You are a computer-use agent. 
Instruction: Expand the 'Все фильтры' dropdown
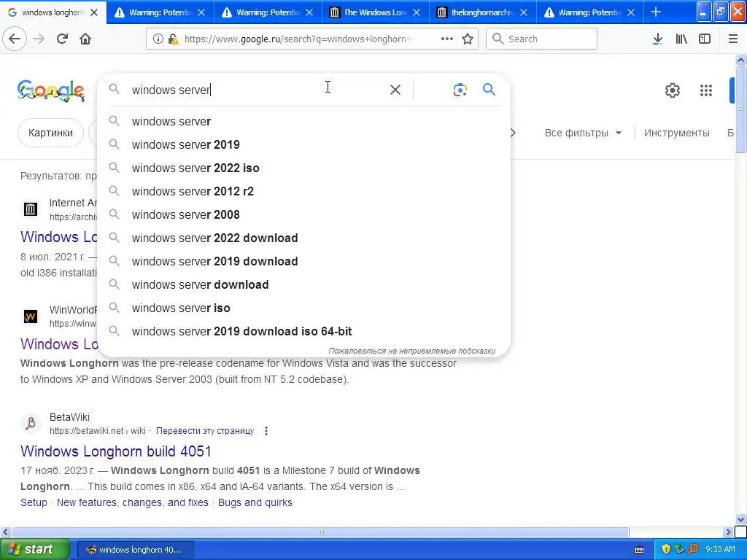[x=583, y=133]
